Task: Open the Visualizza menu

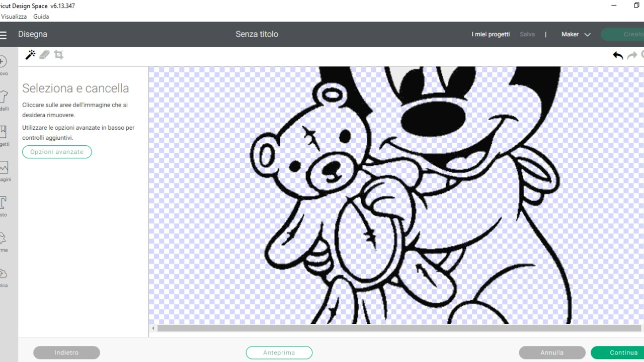Action: 14,17
